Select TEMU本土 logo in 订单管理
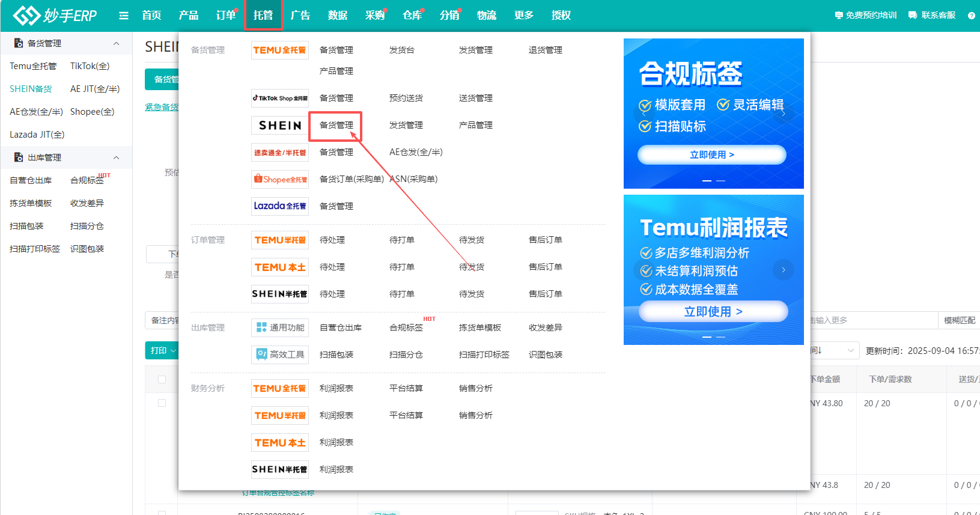The width and height of the screenshot is (980, 515). point(280,267)
